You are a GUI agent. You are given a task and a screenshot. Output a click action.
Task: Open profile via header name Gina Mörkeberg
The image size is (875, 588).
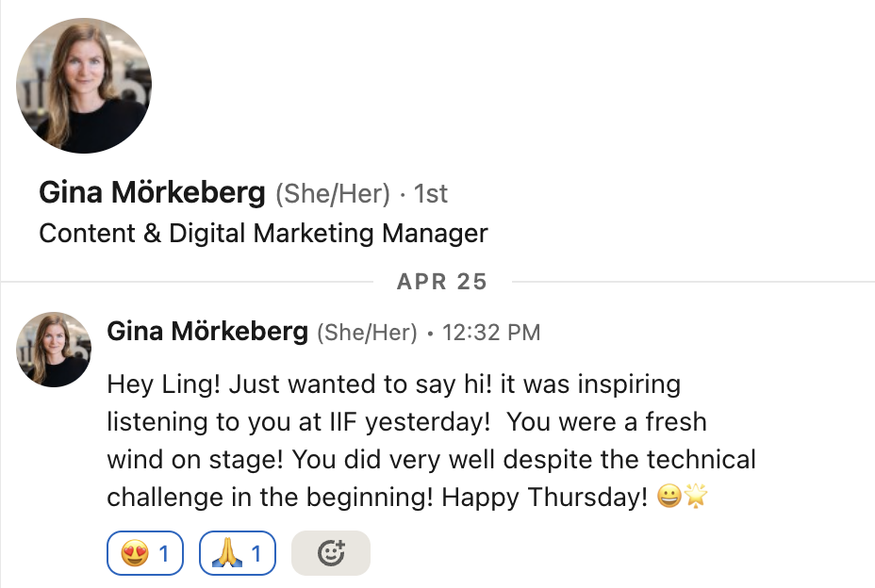click(x=152, y=193)
